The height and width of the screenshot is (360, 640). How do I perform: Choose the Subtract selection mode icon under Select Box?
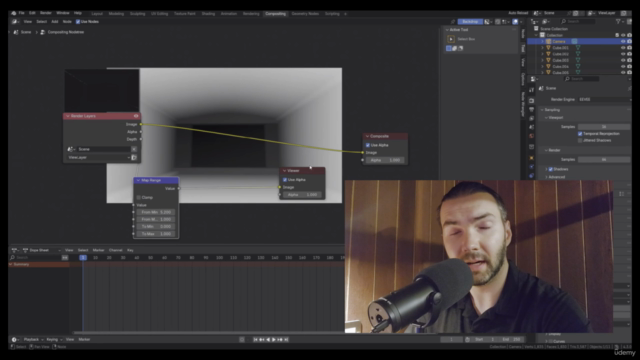coord(460,48)
